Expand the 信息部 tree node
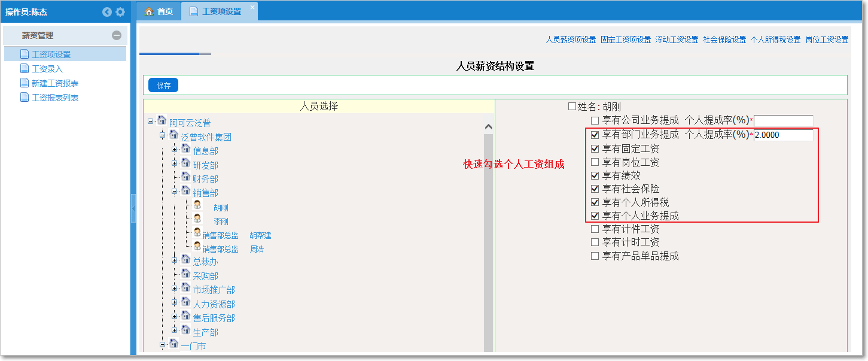This screenshot has height=361, width=868. point(175,149)
